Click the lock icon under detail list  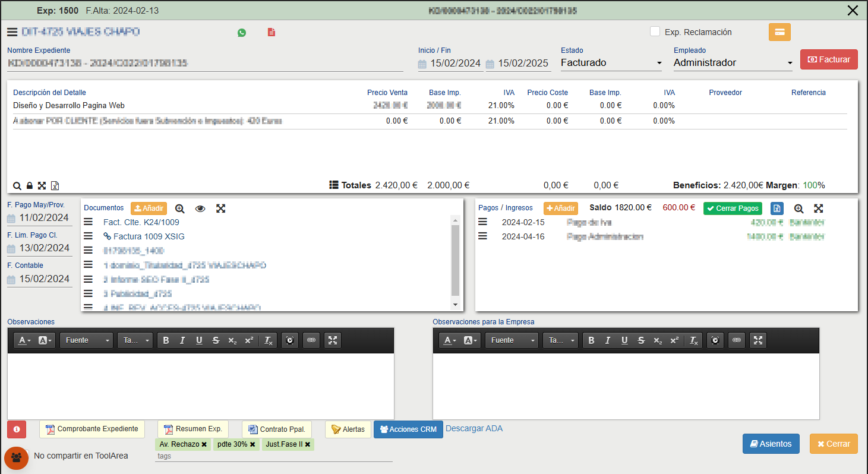click(30, 186)
